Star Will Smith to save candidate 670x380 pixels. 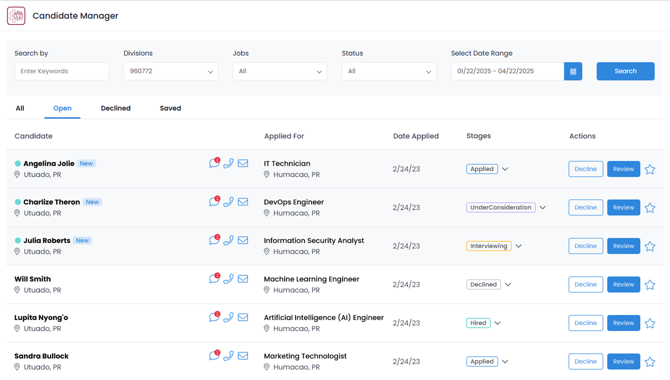coord(650,285)
